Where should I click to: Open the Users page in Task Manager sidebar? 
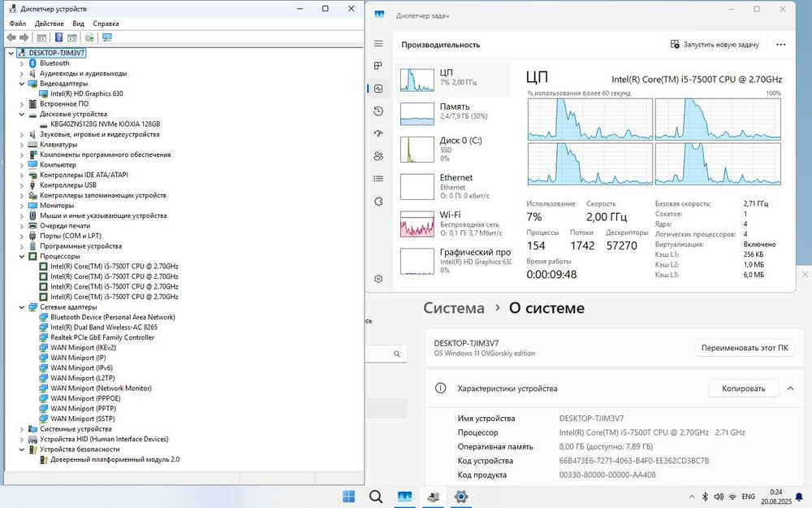[378, 156]
